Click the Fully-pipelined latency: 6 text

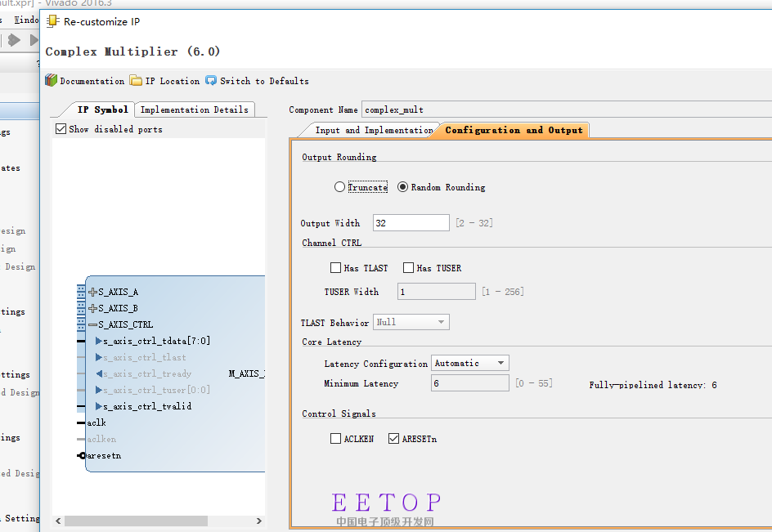tap(653, 385)
